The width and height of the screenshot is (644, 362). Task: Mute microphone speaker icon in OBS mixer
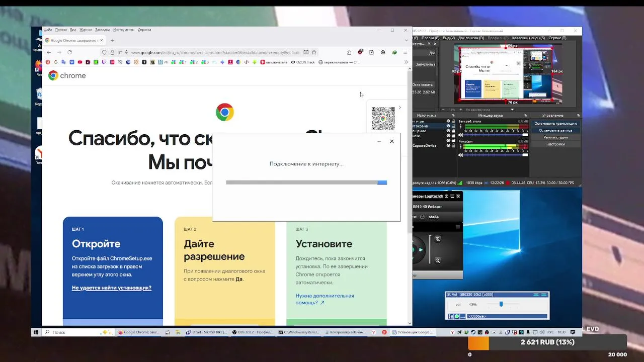tap(460, 155)
